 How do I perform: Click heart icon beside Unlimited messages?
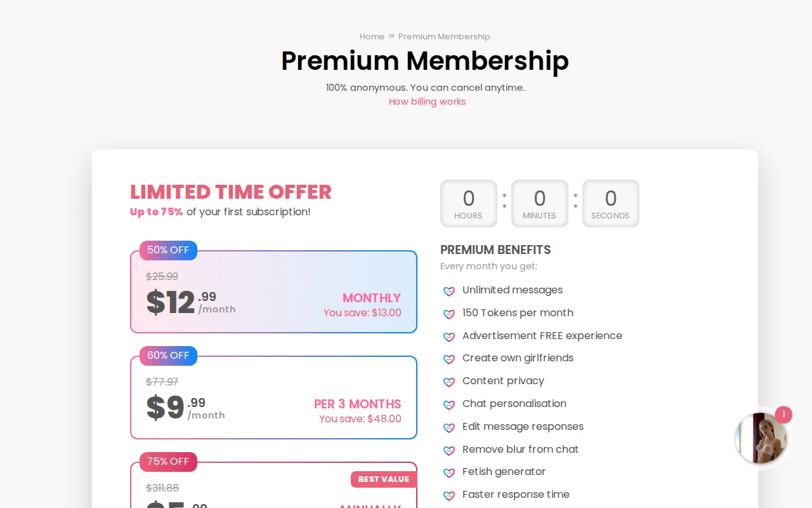(449, 291)
